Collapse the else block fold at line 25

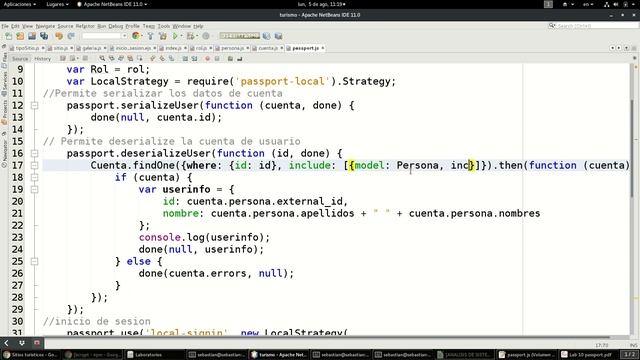pos(35,261)
